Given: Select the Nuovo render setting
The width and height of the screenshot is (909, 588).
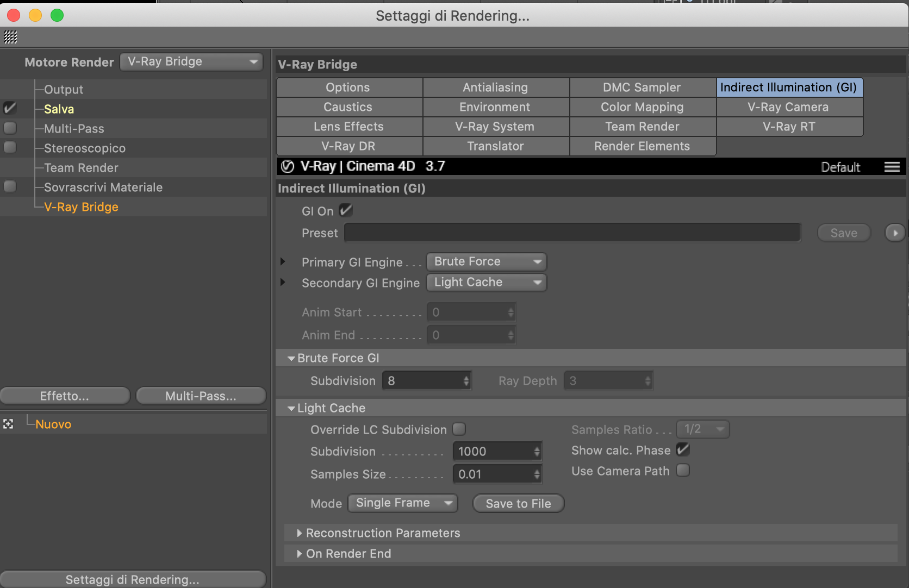Looking at the screenshot, I should pyautogui.click(x=53, y=424).
